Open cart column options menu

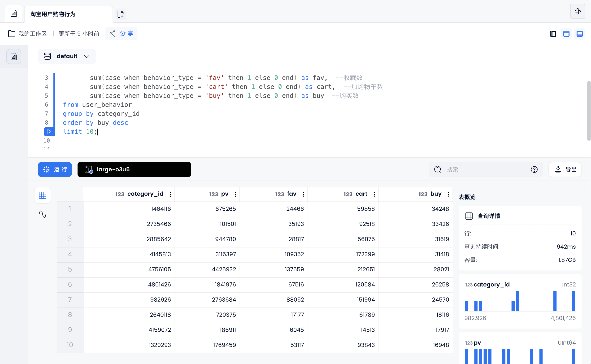[x=374, y=194]
